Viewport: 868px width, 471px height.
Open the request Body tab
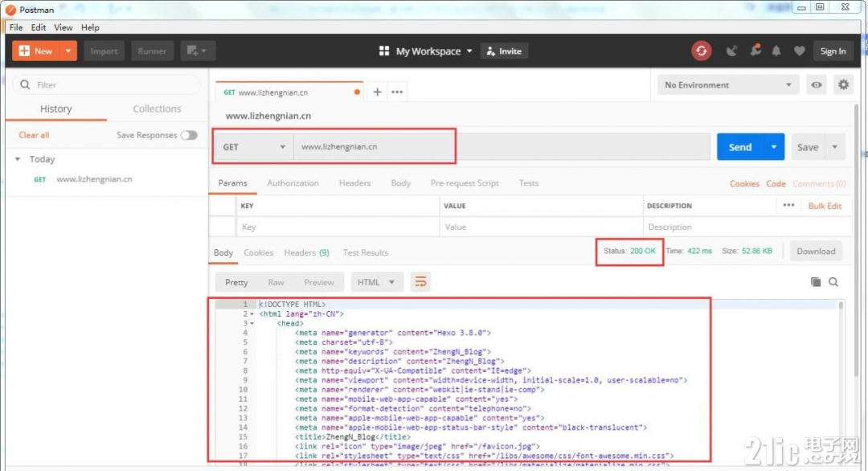point(401,183)
